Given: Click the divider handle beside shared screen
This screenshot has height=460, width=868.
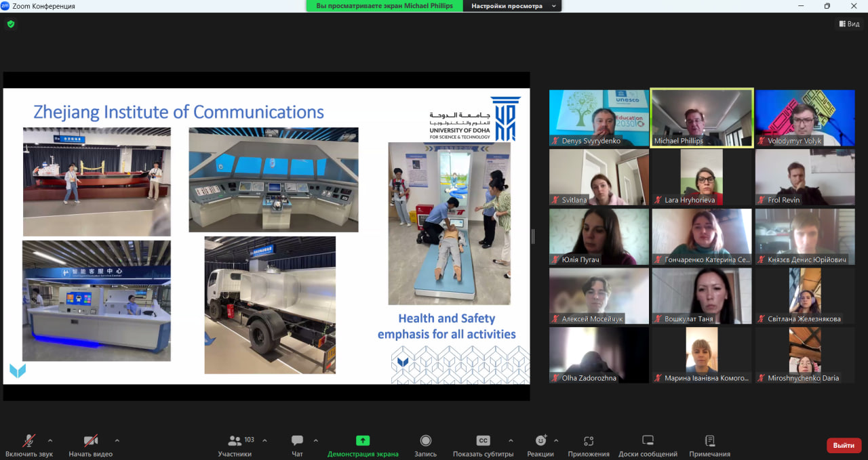Looking at the screenshot, I should 532,236.
